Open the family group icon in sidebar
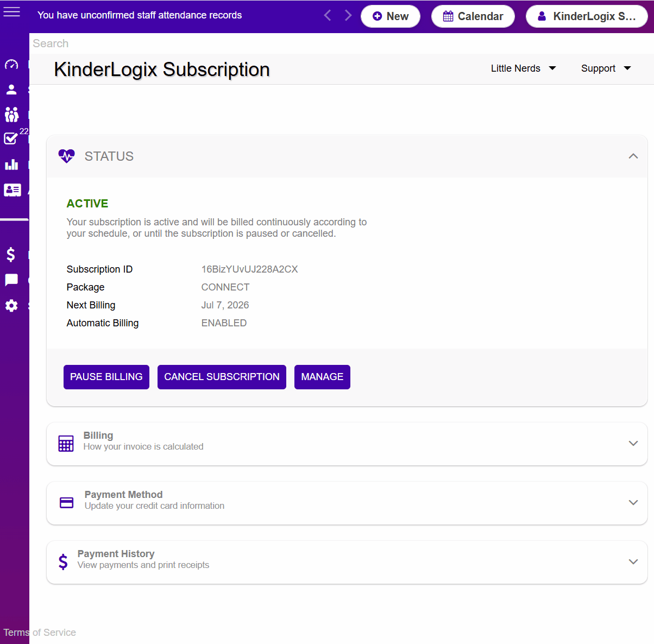 [11, 114]
